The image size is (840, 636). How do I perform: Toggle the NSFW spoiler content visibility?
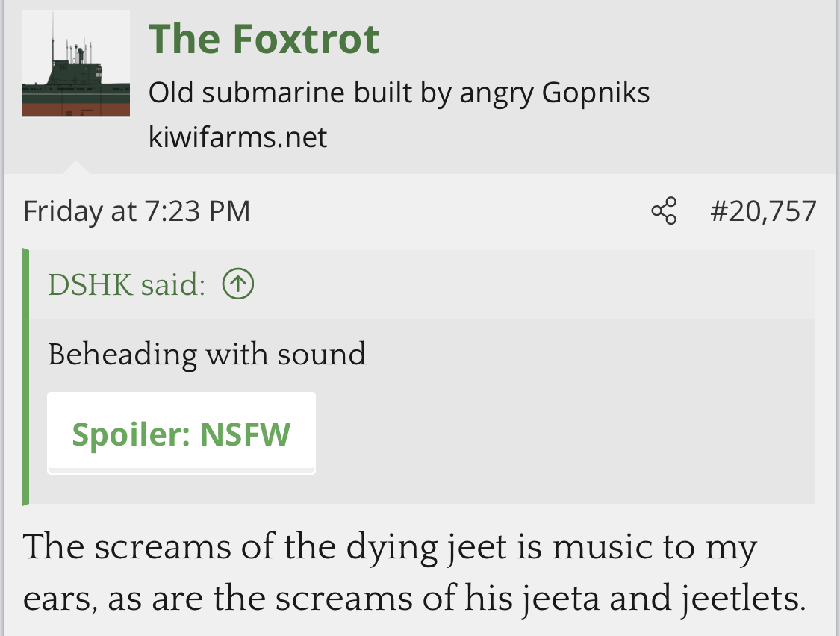tap(181, 433)
